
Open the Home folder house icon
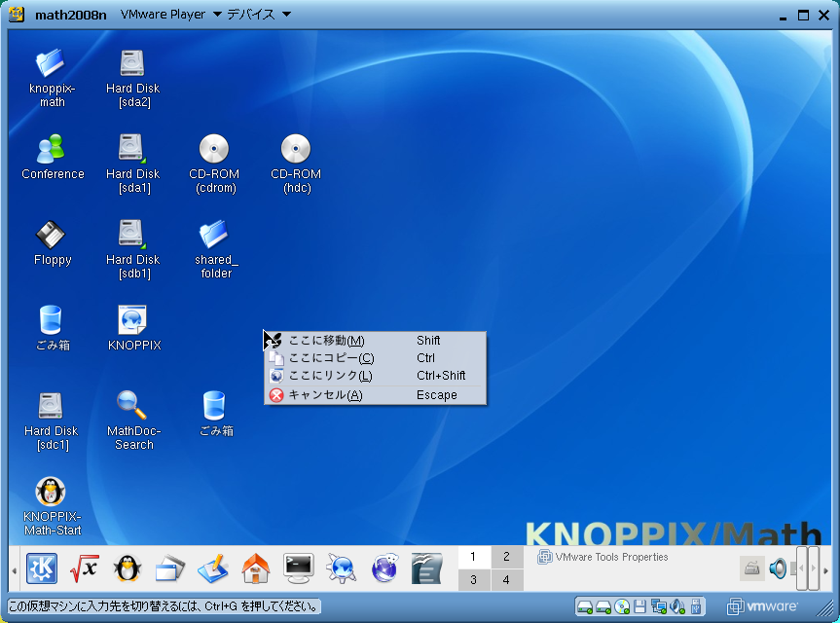(x=256, y=568)
